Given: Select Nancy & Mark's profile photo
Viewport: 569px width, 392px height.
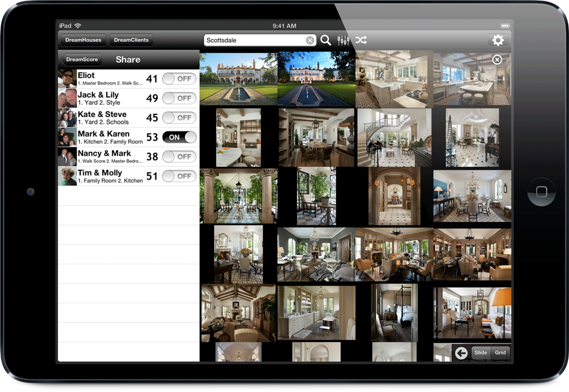Looking at the screenshot, I should point(68,157).
